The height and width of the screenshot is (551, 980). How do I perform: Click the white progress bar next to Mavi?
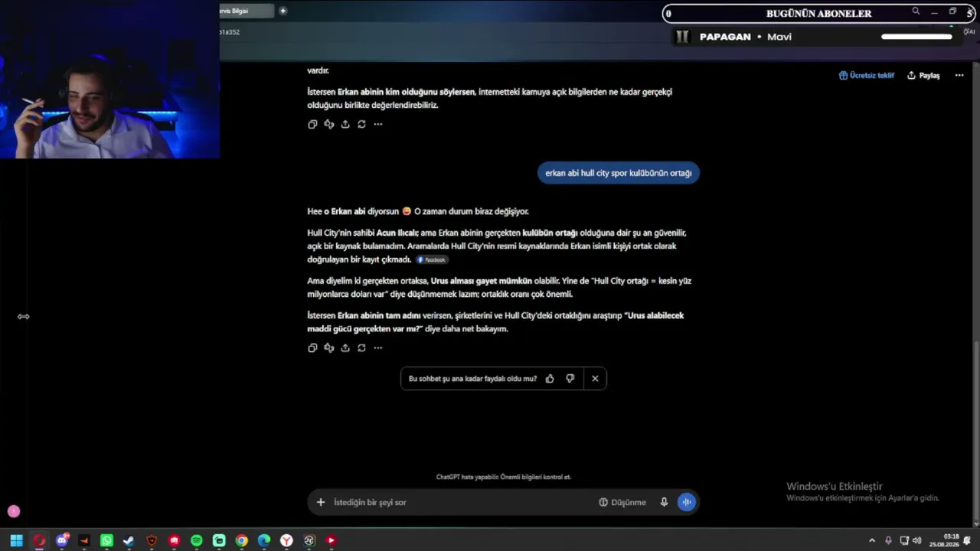(x=916, y=37)
